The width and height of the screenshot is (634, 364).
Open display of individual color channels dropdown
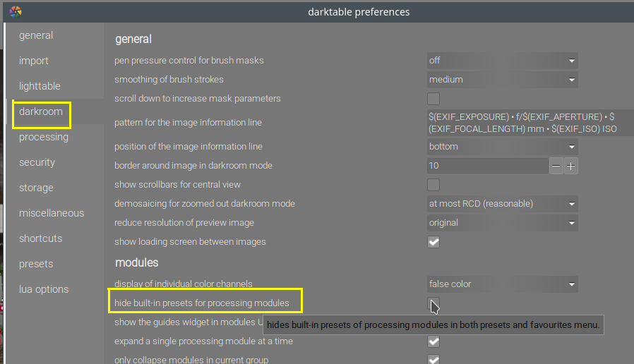(x=502, y=284)
